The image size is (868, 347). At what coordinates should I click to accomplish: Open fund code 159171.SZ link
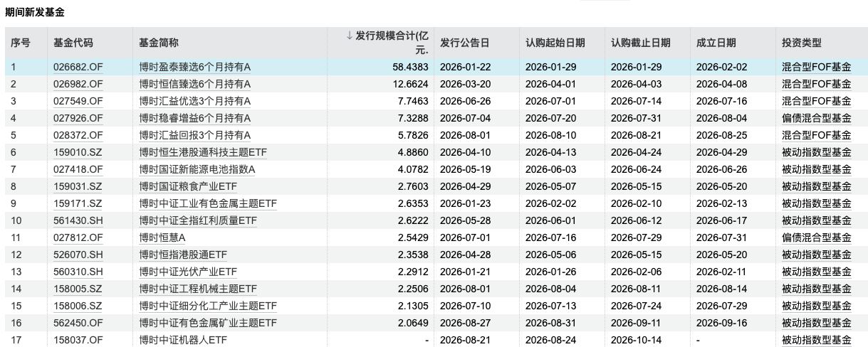(x=78, y=204)
